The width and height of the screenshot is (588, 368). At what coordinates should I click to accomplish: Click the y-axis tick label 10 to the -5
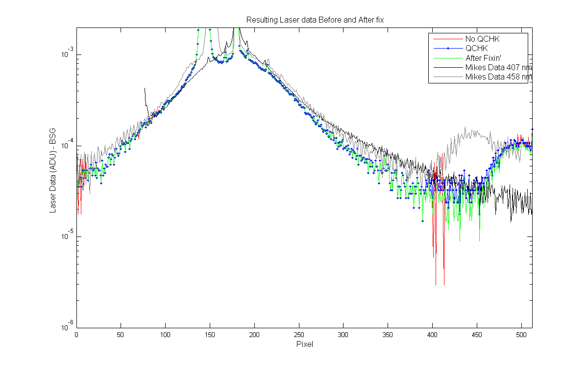coord(67,236)
